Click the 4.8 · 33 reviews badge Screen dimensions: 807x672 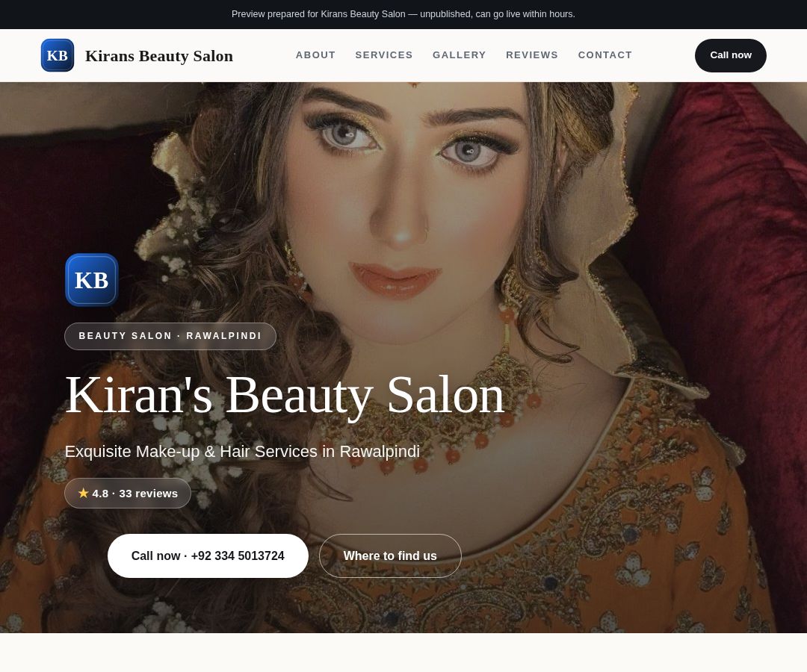coord(128,493)
